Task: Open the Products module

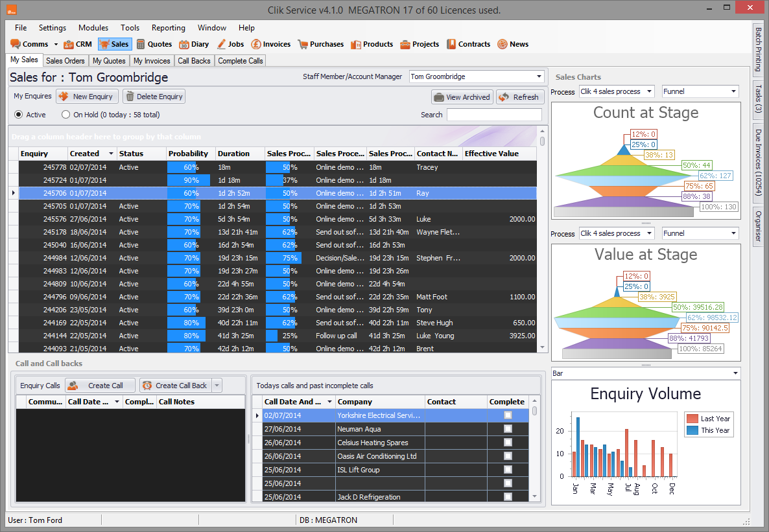Action: tap(372, 44)
